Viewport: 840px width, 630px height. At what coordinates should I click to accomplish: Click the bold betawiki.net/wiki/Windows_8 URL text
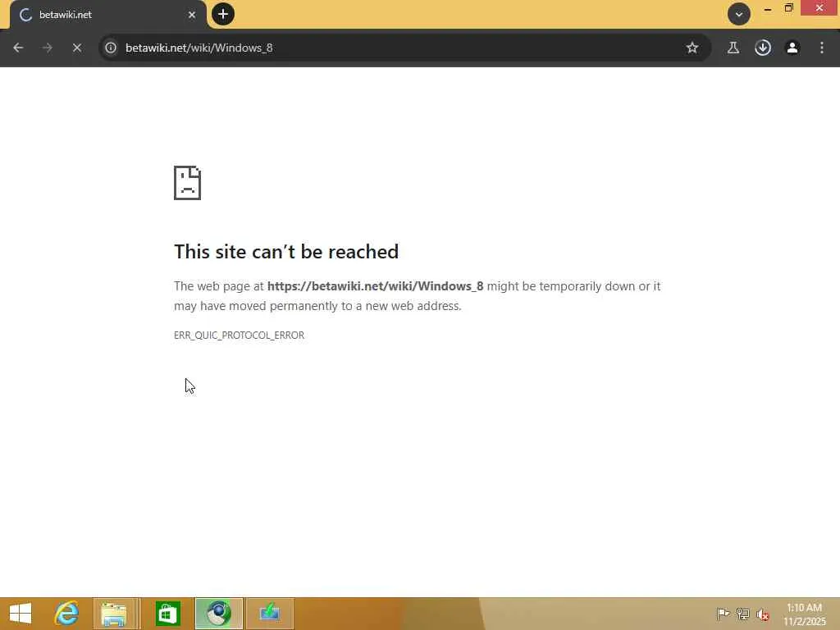point(375,286)
